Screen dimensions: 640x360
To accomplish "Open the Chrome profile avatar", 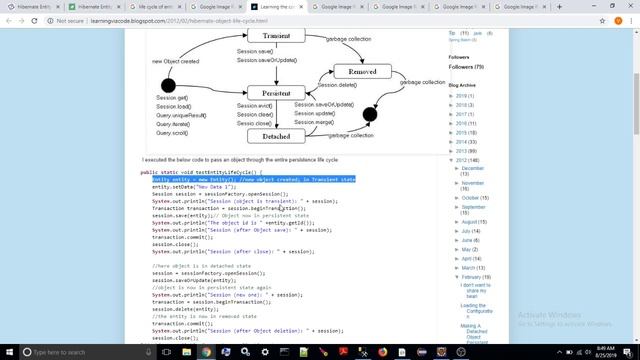I will coord(618,21).
